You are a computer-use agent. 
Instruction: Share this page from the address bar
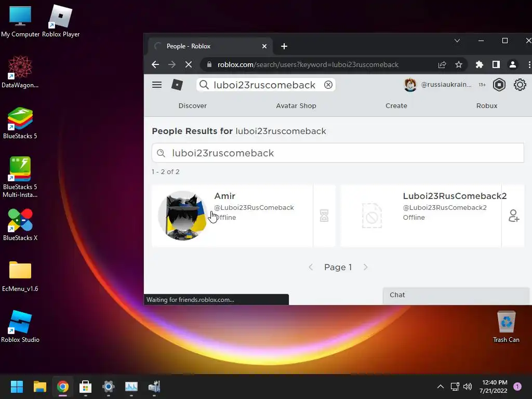442,64
